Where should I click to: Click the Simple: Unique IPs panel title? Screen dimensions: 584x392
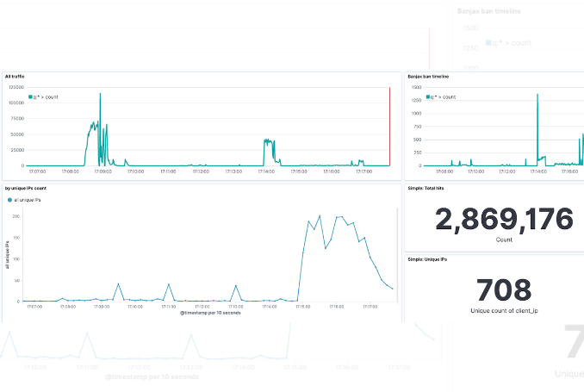(430, 258)
